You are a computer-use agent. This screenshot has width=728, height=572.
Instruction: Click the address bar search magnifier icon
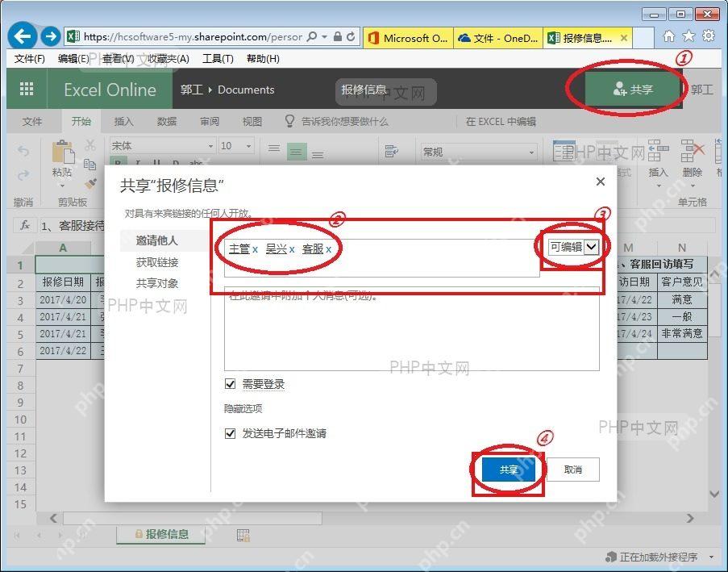tap(313, 36)
